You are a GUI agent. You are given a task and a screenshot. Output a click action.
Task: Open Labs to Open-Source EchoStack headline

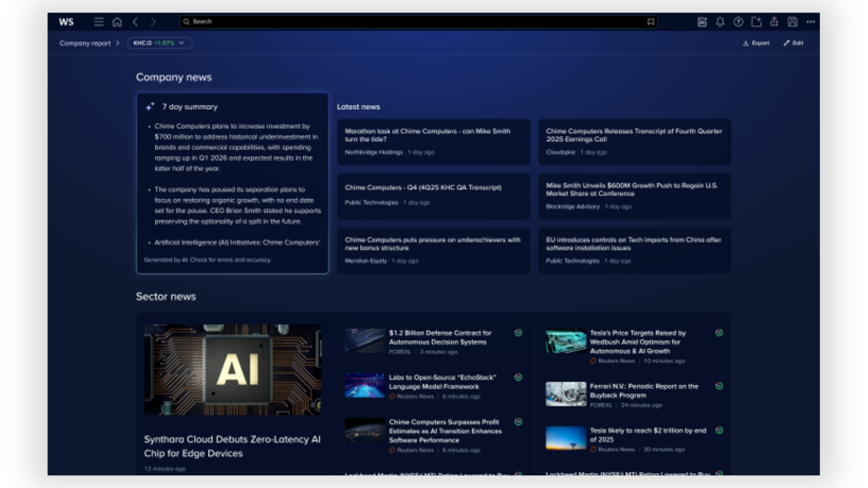[x=442, y=382]
